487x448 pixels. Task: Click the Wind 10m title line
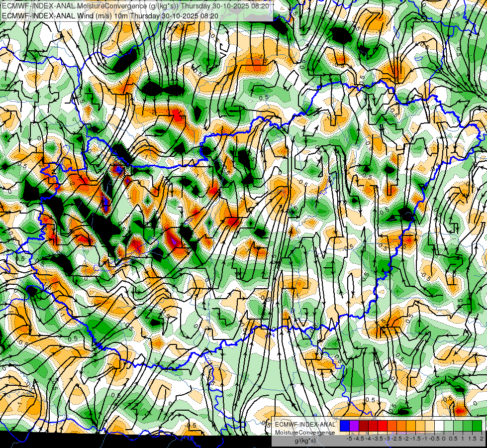tap(110, 16)
